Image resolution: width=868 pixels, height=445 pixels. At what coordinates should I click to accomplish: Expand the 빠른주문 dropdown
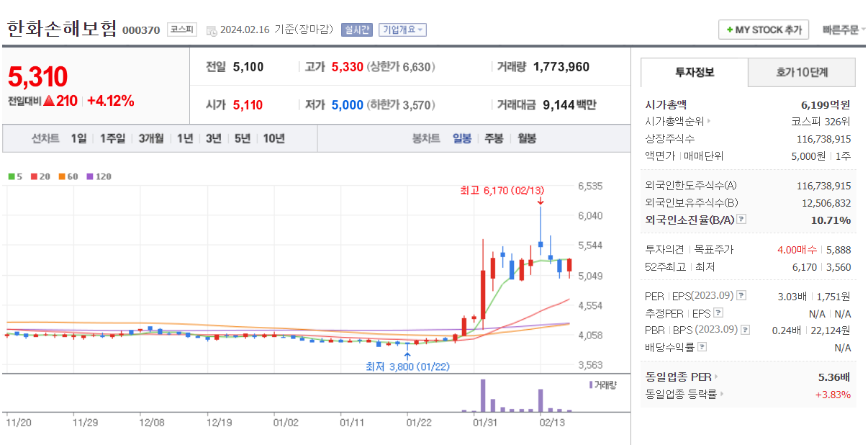coord(844,30)
